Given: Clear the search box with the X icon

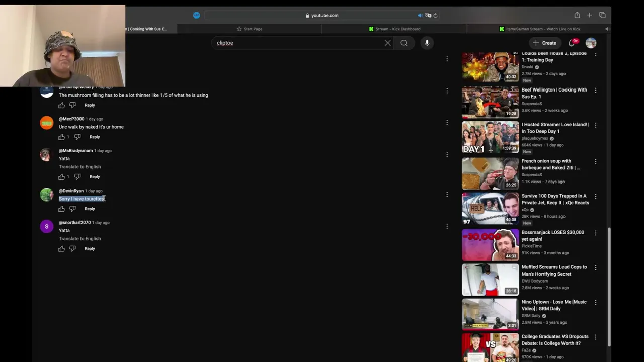Looking at the screenshot, I should click(x=387, y=43).
